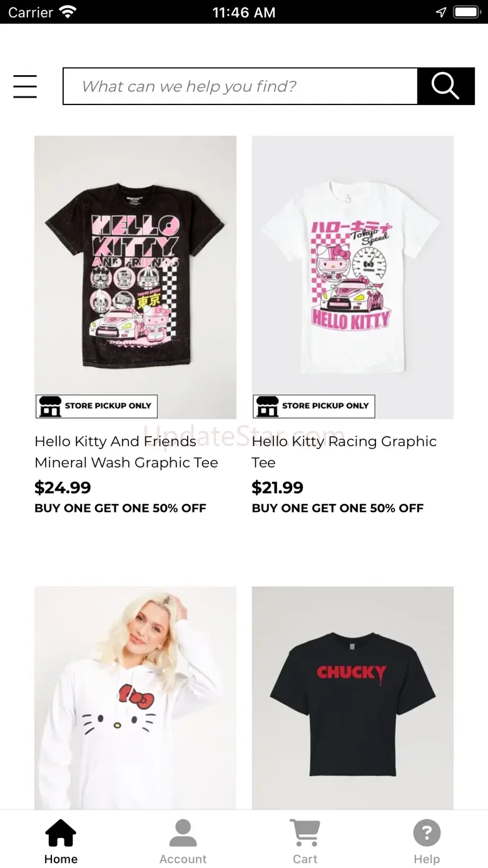
Task: Tap the Home house icon
Action: coord(61,833)
